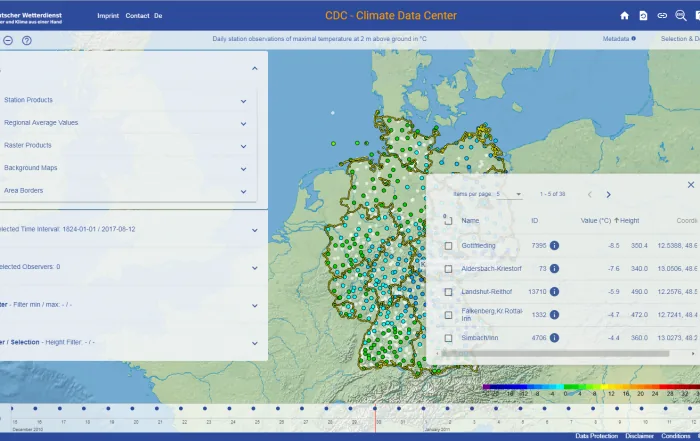Show station info for Simbach/Inn

click(554, 338)
